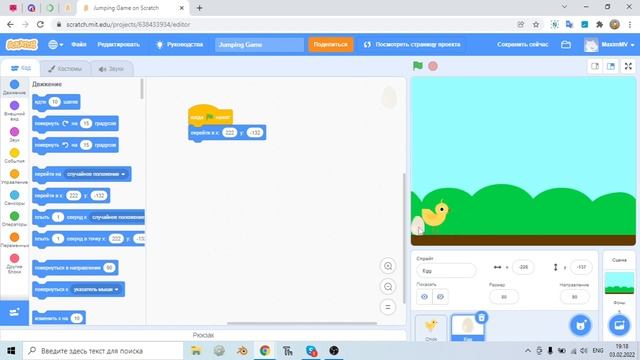Reset code workspace zoom
The image size is (640, 360).
pyautogui.click(x=388, y=307)
